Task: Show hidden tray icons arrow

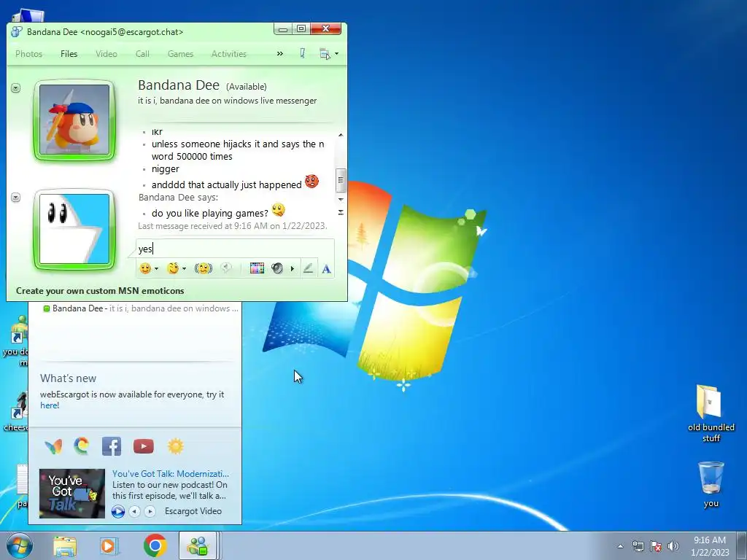Action: pyautogui.click(x=620, y=546)
